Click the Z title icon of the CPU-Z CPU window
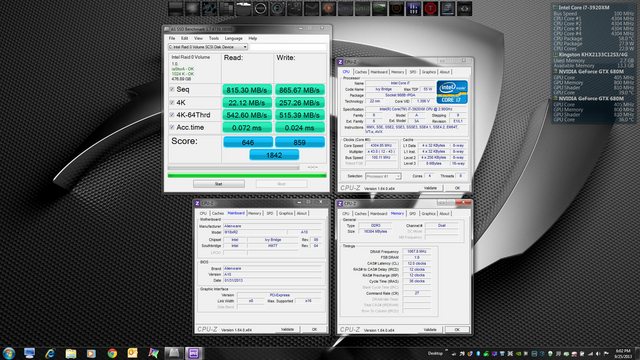 (x=340, y=62)
